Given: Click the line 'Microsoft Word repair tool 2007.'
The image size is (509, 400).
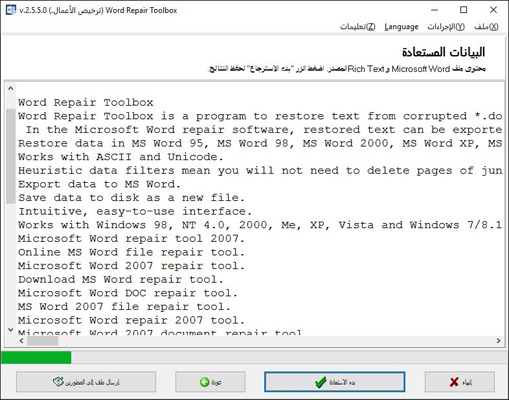Looking at the screenshot, I should point(131,239).
